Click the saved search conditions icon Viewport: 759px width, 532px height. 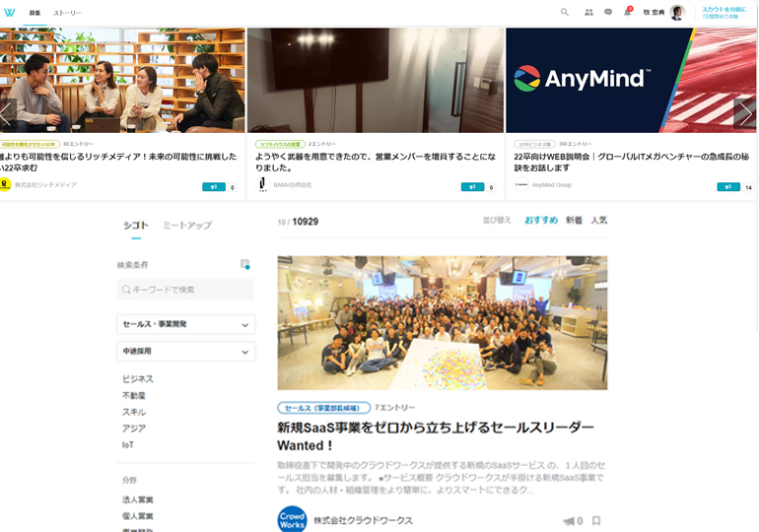tap(245, 264)
